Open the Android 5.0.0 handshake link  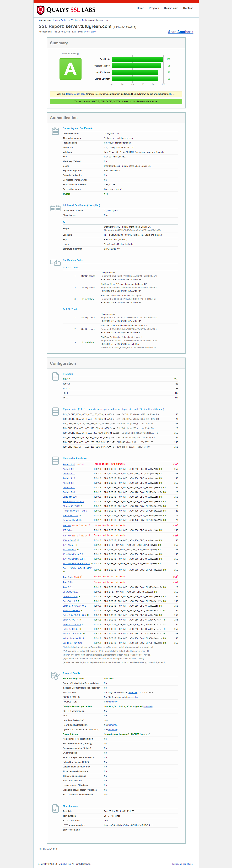coord(69,492)
